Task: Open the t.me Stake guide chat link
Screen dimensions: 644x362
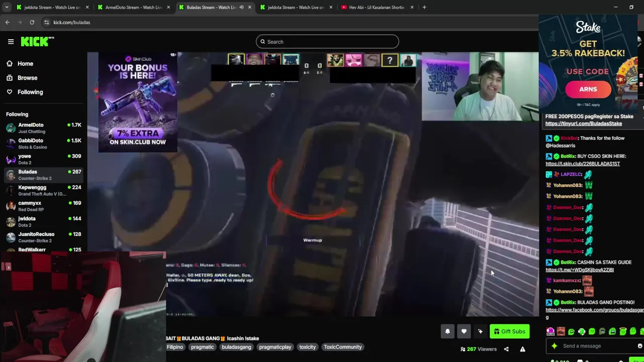Action: (580, 270)
